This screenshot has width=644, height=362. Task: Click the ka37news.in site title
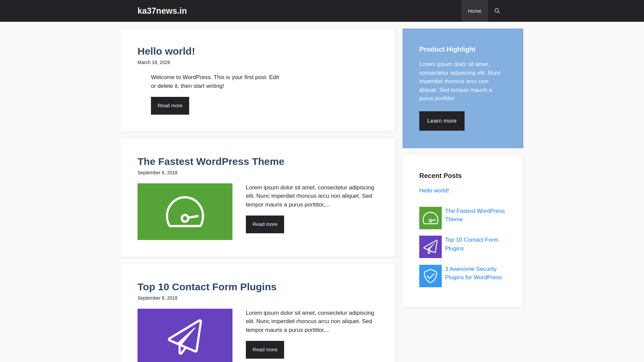tap(162, 11)
